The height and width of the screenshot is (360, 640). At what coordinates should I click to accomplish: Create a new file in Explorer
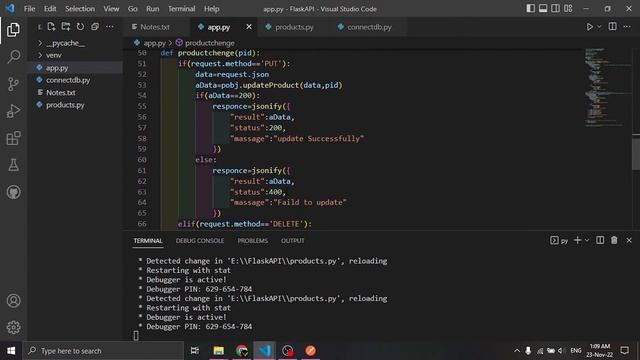tap(51, 27)
